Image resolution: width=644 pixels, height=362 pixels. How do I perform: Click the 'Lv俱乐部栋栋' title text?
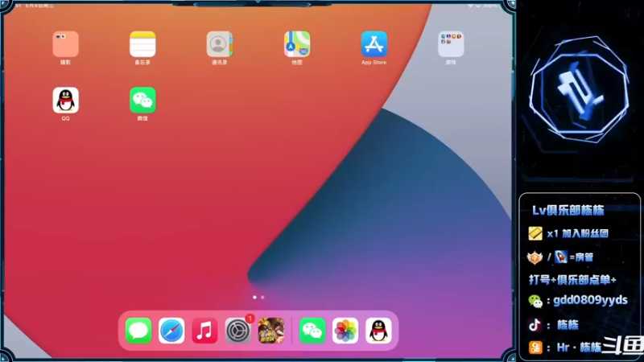coord(568,211)
